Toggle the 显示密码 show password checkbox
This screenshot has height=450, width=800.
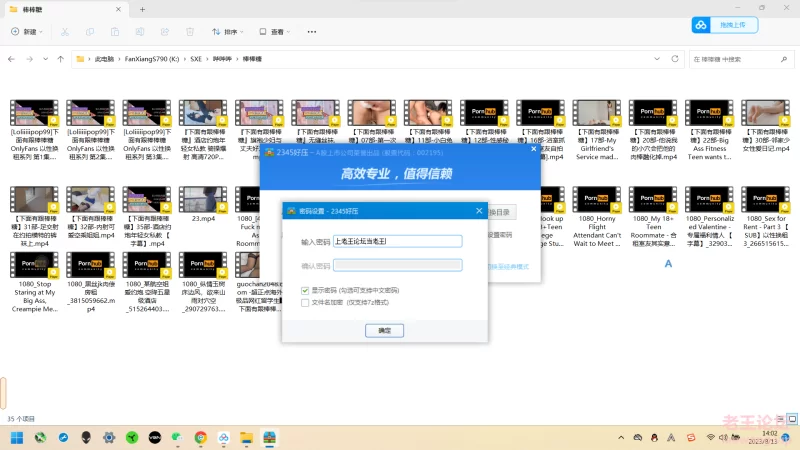pos(305,290)
